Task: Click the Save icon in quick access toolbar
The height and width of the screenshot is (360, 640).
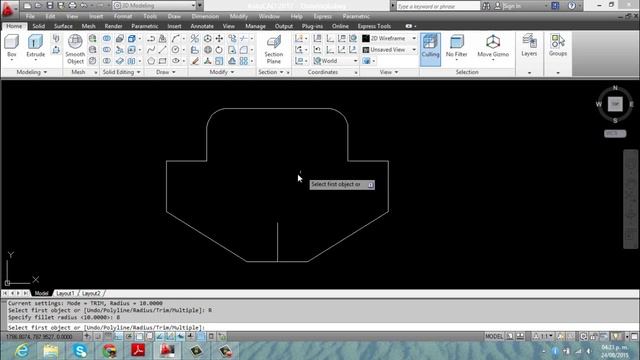Action: (x=49, y=6)
